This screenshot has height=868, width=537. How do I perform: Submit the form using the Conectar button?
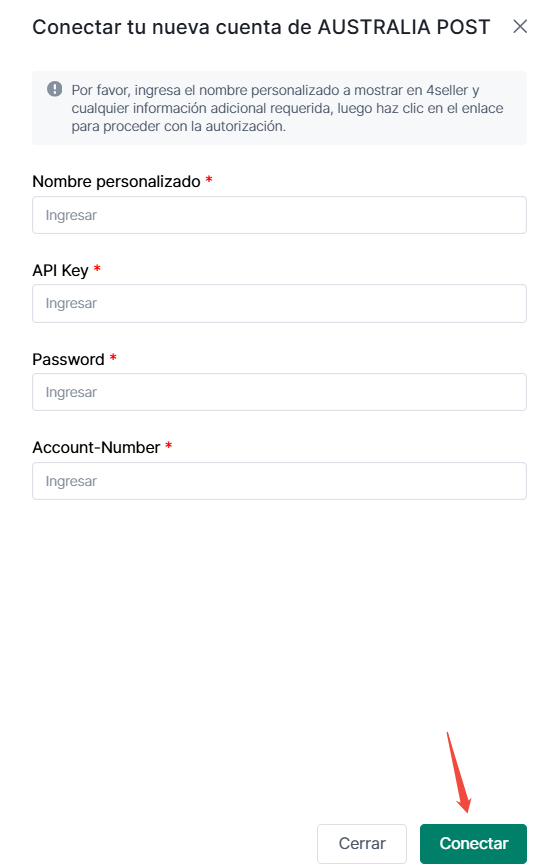473,843
